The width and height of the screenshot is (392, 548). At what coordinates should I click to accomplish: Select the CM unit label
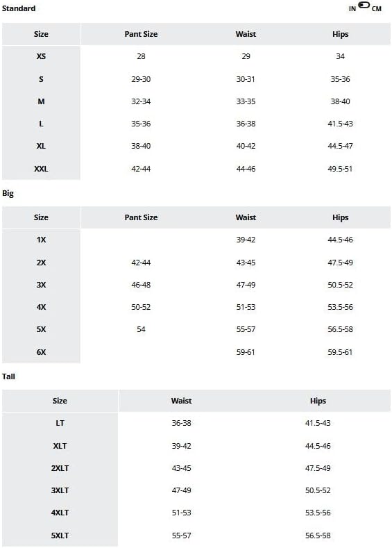pyautogui.click(x=377, y=9)
